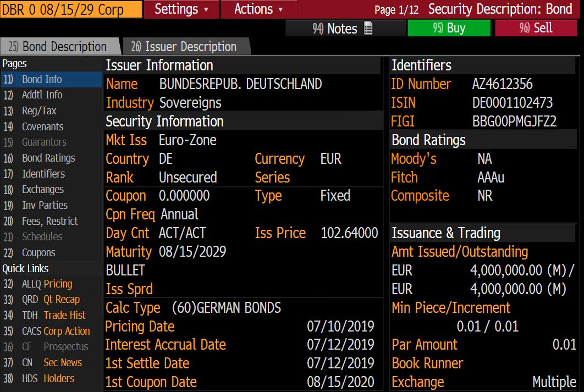The image size is (584, 392).
Task: Open the Guarantors page
Action: (x=51, y=142)
